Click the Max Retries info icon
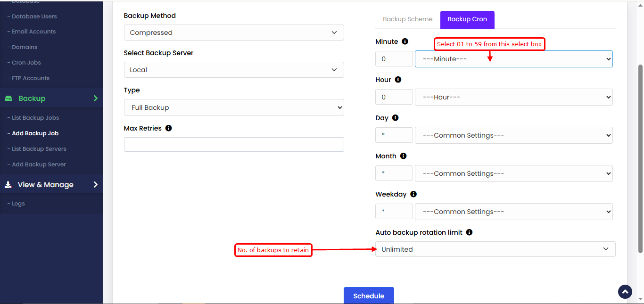This screenshot has height=304, width=644. (x=169, y=128)
